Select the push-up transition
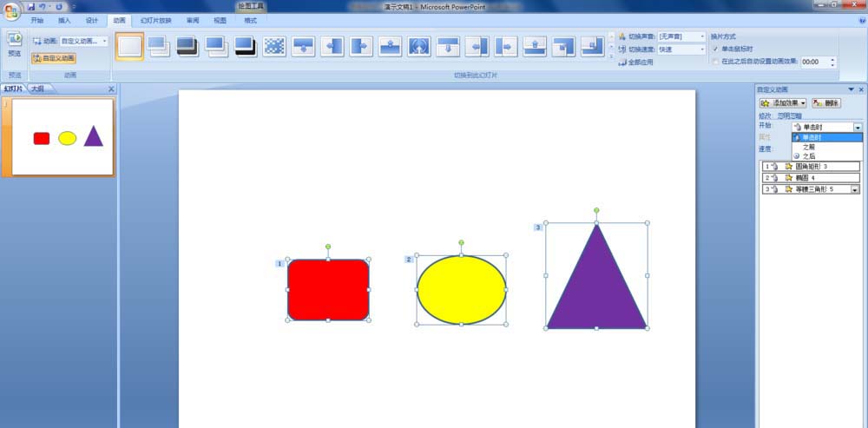Screen dimensions: 868x428 (x=535, y=47)
